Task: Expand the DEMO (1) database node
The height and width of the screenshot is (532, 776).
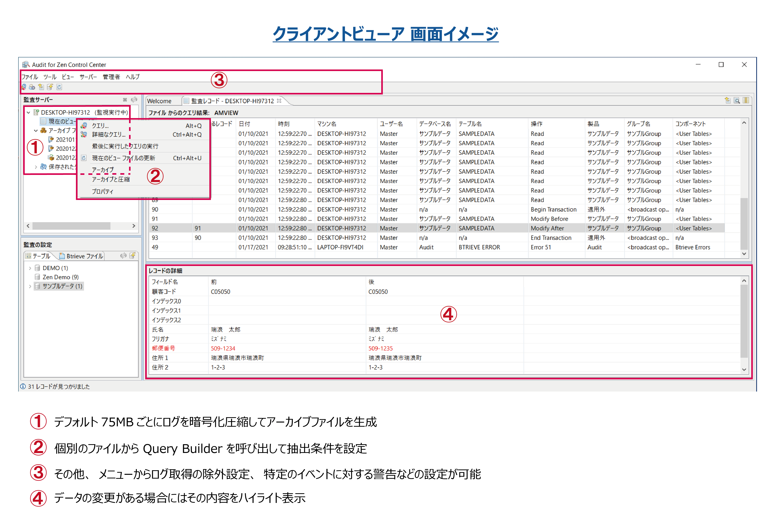Action: point(30,268)
